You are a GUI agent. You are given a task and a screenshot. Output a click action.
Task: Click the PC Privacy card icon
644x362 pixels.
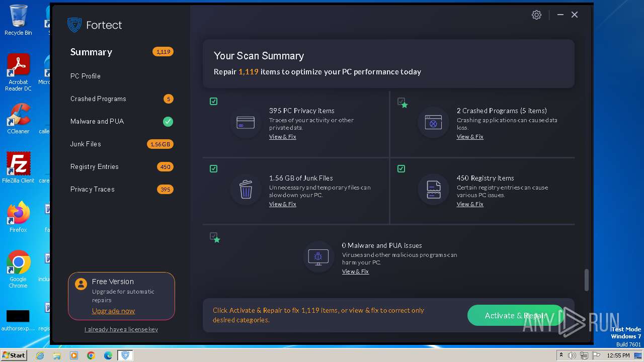tap(246, 123)
